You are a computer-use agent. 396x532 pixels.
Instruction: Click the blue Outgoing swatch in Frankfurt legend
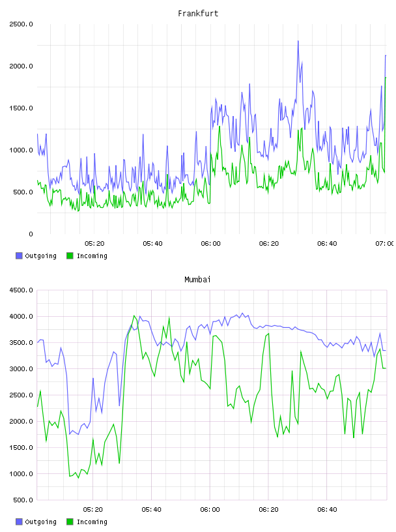[19, 256]
